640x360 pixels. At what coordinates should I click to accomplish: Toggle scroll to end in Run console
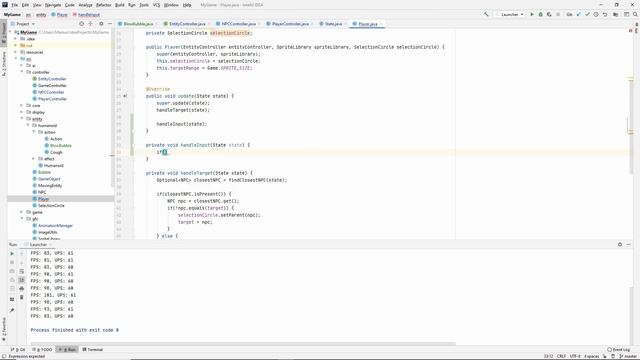[x=22, y=280]
